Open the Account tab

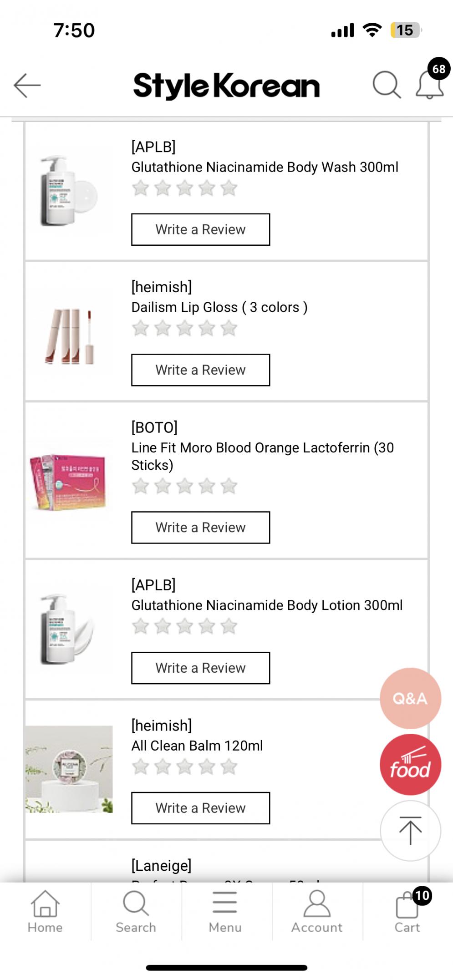pyautogui.click(x=317, y=911)
